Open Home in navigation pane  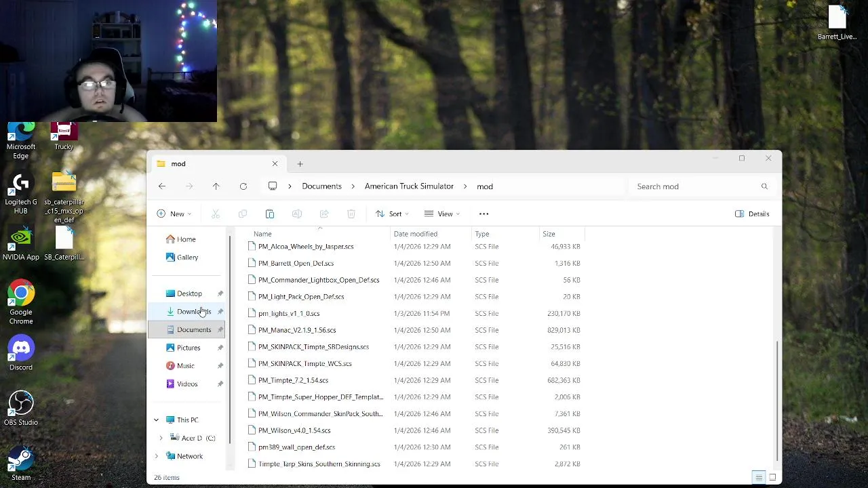click(x=186, y=239)
